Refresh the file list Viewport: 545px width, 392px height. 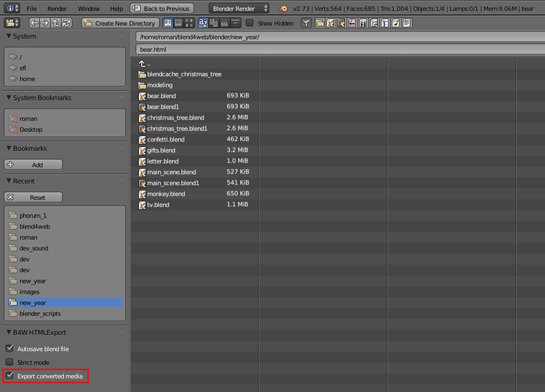[x=67, y=23]
